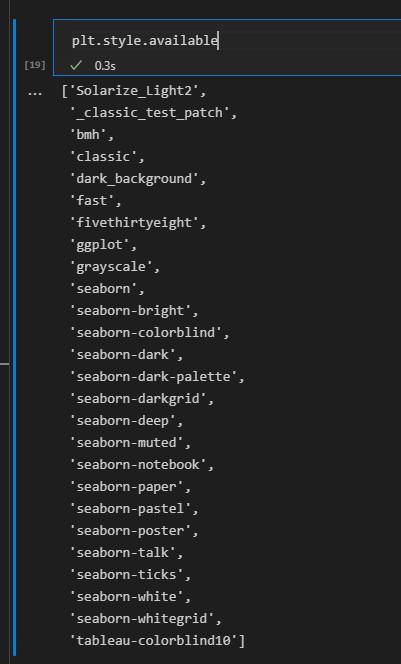Click the green execution success checkmark

pos(76,66)
